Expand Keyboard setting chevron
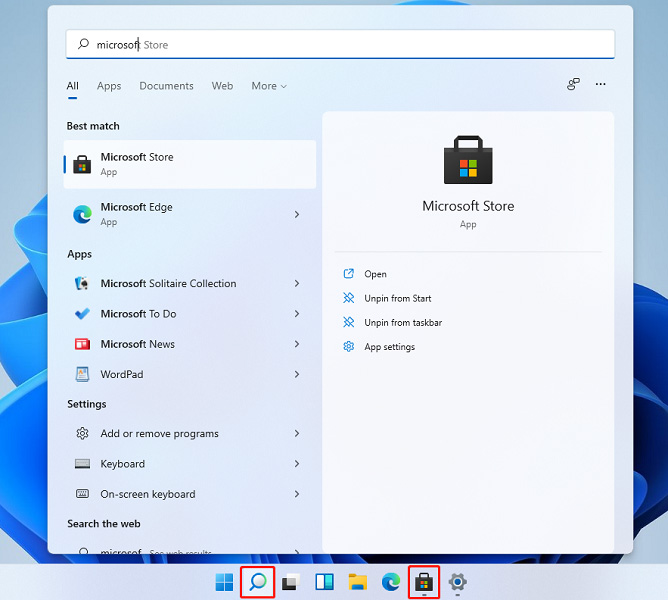The width and height of the screenshot is (668, 600). [x=297, y=464]
